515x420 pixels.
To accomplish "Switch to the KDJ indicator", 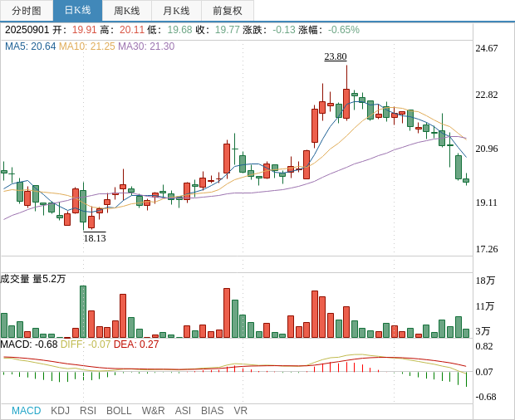I will 60,411.
